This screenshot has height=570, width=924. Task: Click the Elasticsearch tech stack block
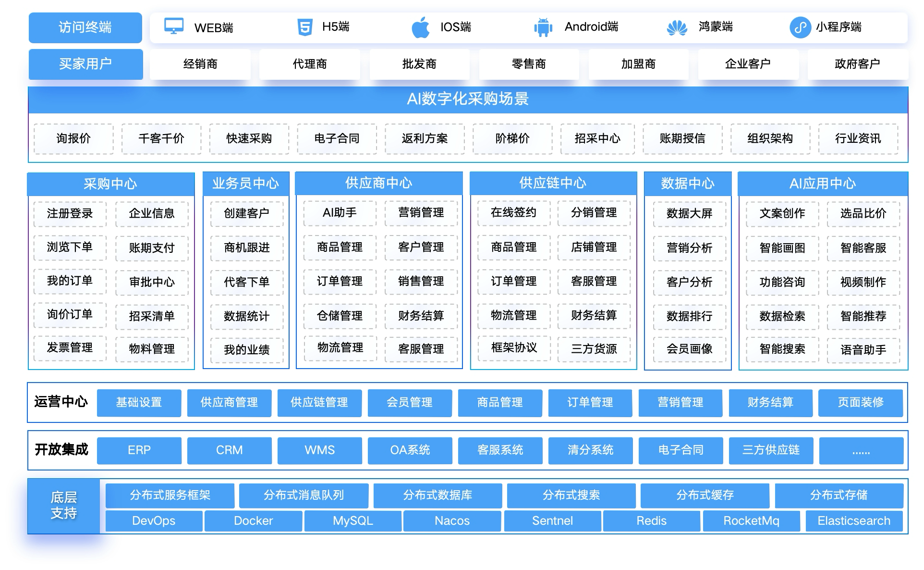click(853, 521)
